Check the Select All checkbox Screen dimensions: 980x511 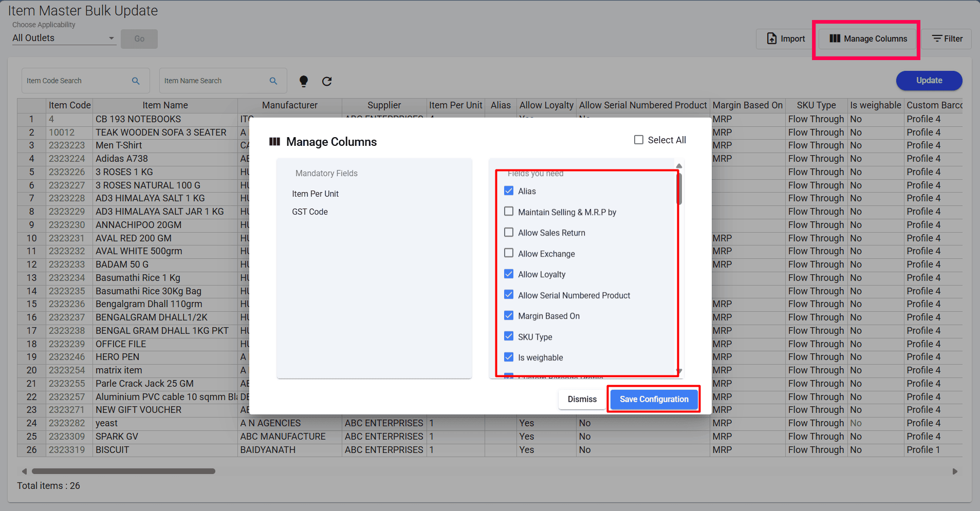point(639,140)
